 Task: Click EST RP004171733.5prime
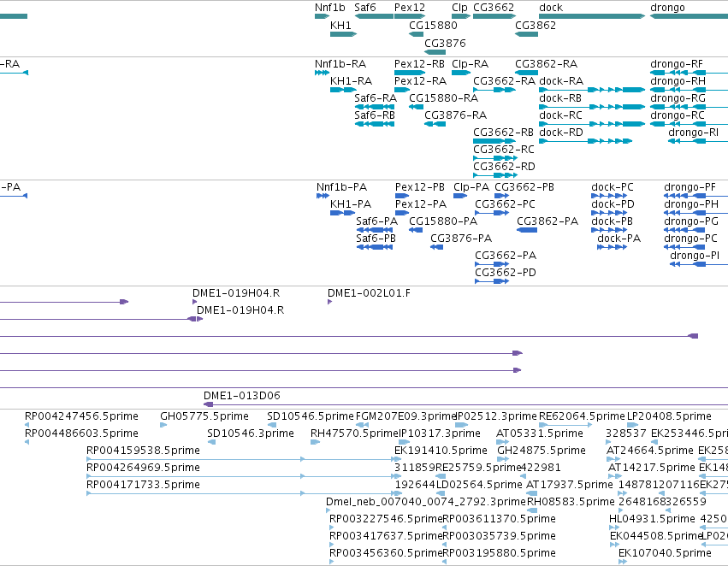143,484
